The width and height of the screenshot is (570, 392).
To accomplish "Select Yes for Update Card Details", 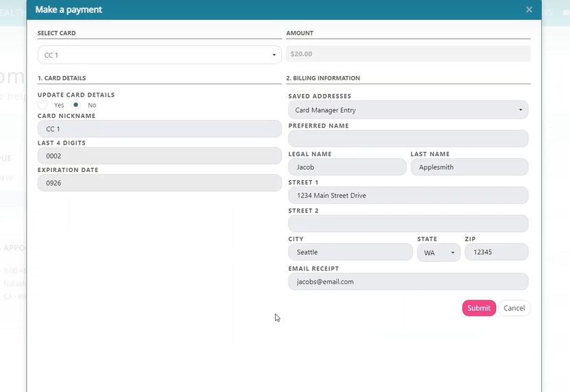I will coord(43,105).
